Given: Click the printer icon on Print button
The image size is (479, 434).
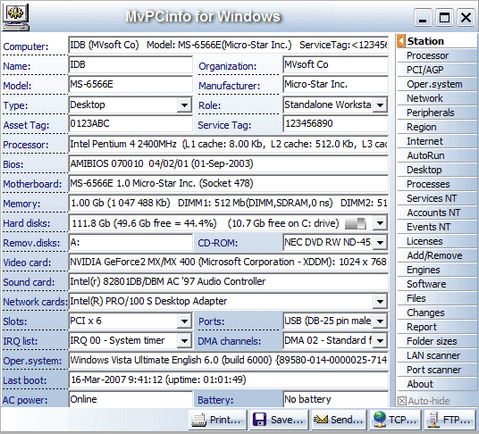Looking at the screenshot, I should (x=199, y=420).
